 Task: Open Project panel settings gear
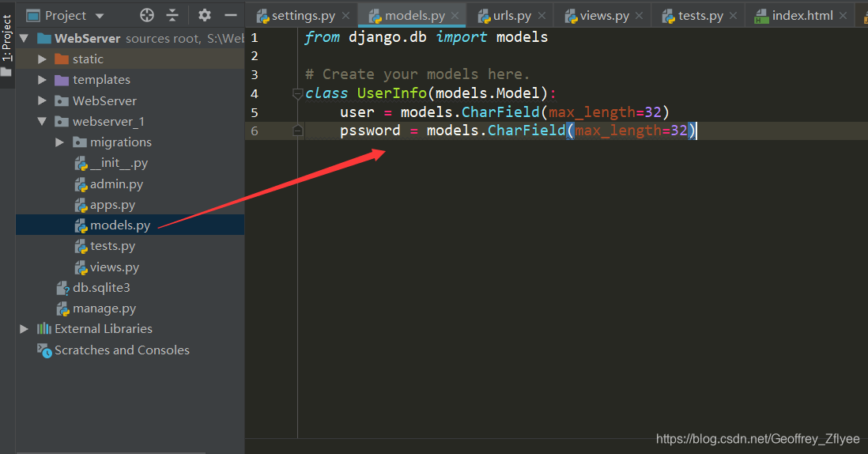(204, 16)
